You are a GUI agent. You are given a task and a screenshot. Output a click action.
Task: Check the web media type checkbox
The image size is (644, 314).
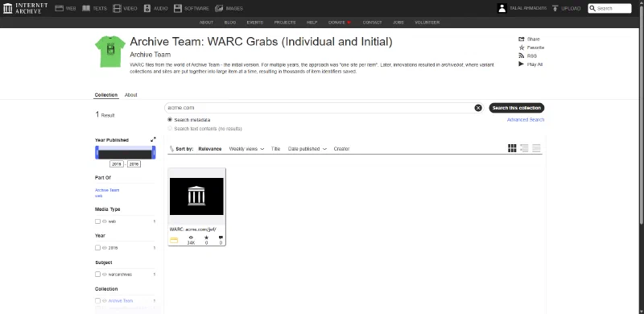(x=97, y=221)
